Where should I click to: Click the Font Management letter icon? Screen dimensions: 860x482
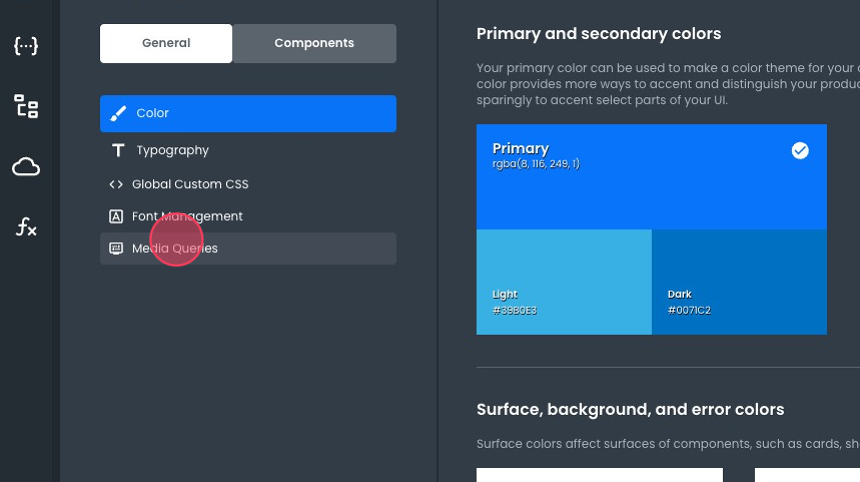(x=116, y=216)
